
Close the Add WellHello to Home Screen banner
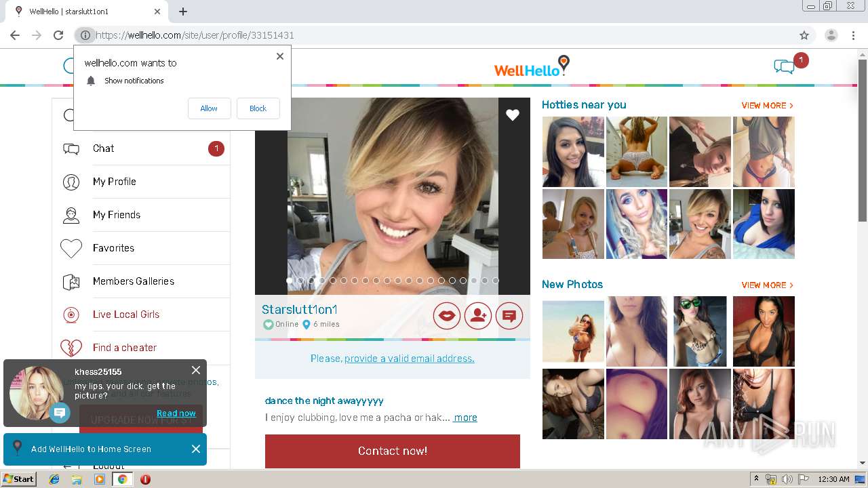[x=196, y=449]
